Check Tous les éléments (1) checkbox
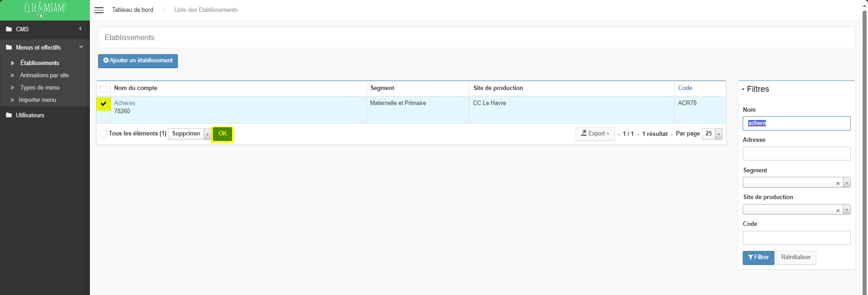Screen dimensions: 868x295 click(x=104, y=134)
